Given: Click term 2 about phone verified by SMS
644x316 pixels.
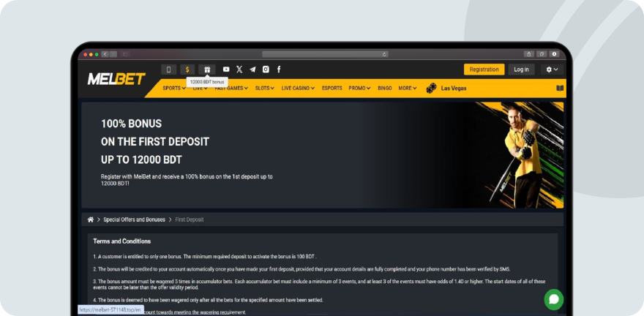Looking at the screenshot, I should [302, 269].
